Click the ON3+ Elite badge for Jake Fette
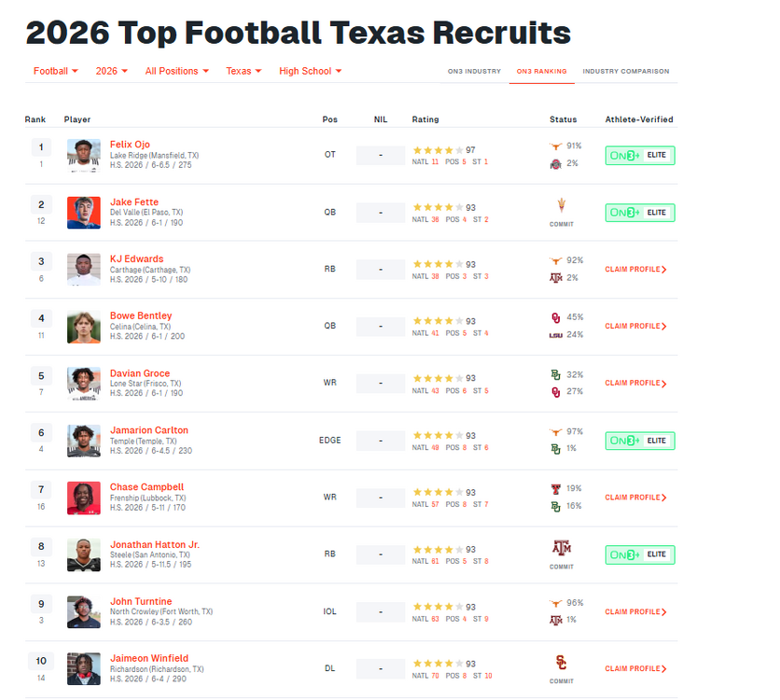 (x=639, y=213)
